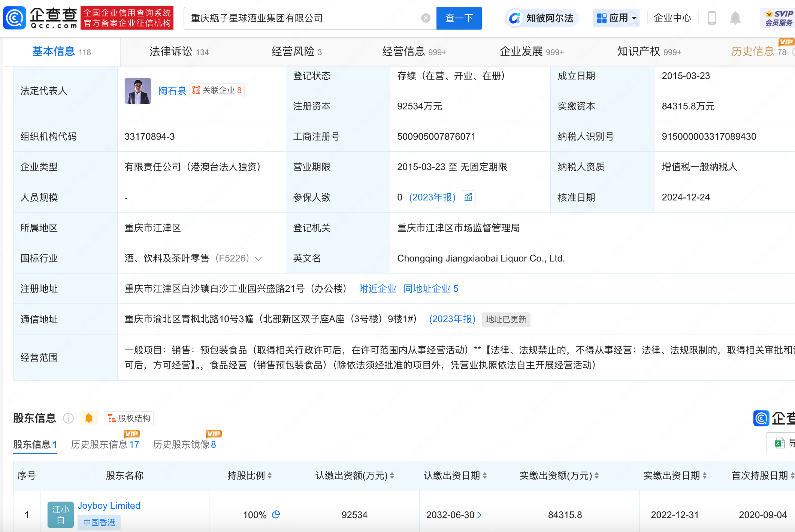Click organization code 33170894-3

tap(149, 136)
